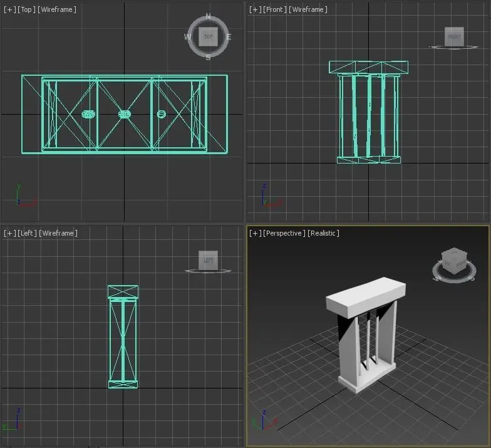Select the podium model in Perspective view
Screen dimensions: 491x448
click(x=366, y=335)
